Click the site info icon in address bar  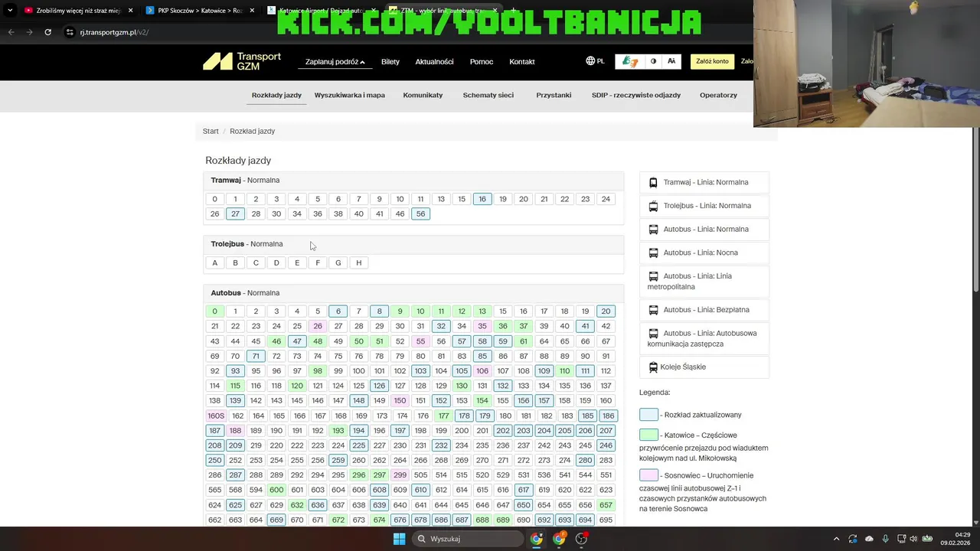70,32
